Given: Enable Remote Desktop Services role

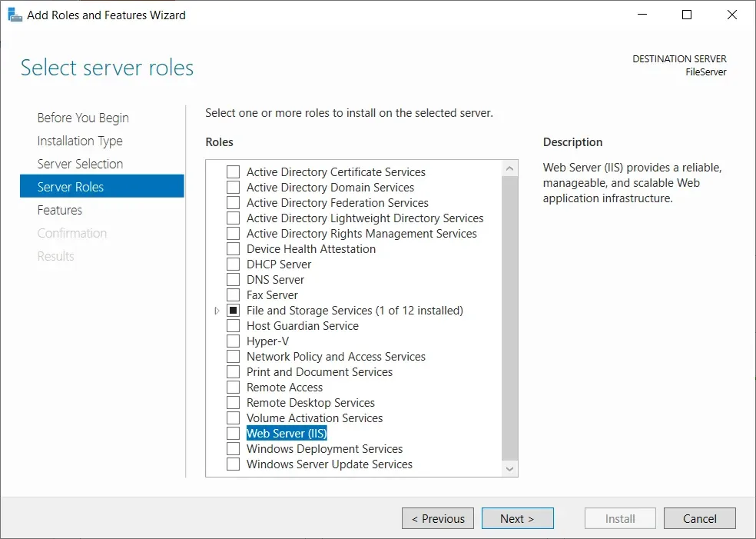Looking at the screenshot, I should (233, 402).
